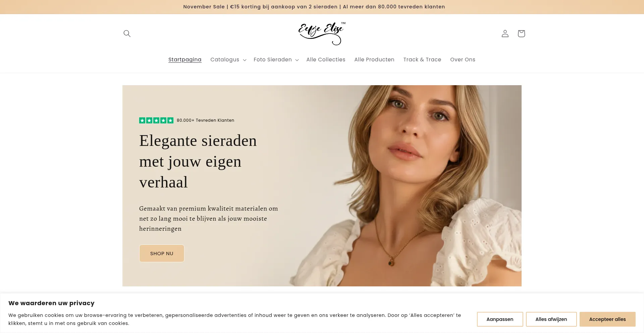
Task: Click the green Trustpilot star rating
Action: click(156, 120)
